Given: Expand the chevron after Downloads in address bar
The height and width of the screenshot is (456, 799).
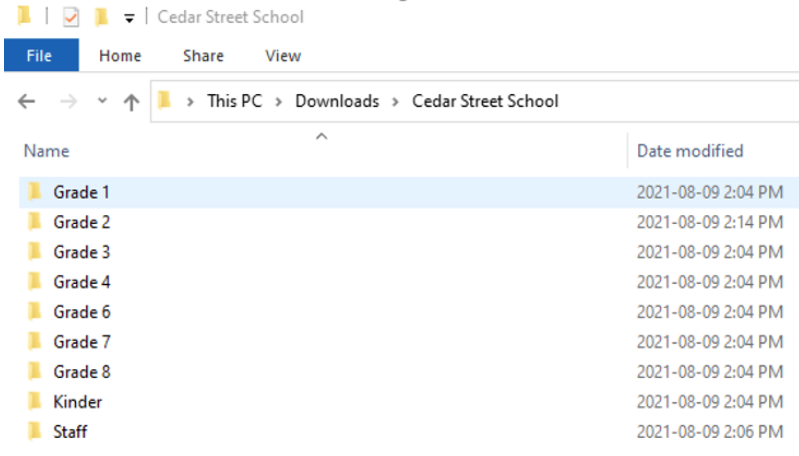Looking at the screenshot, I should (x=396, y=101).
